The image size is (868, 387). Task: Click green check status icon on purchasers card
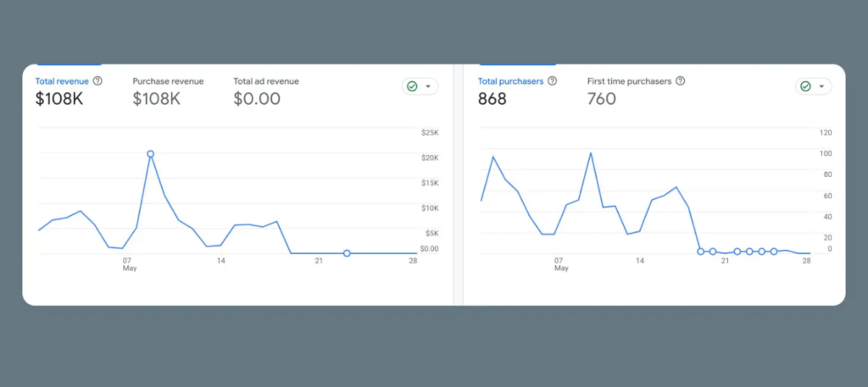point(805,86)
